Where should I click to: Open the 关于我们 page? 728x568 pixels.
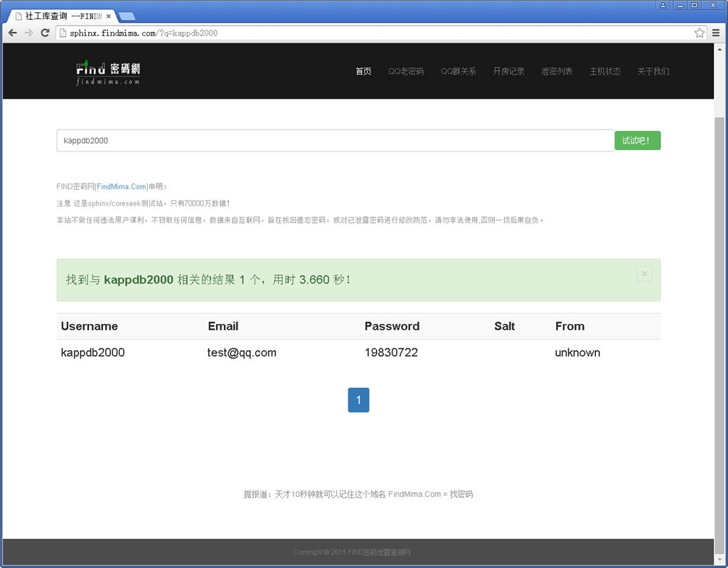point(653,72)
